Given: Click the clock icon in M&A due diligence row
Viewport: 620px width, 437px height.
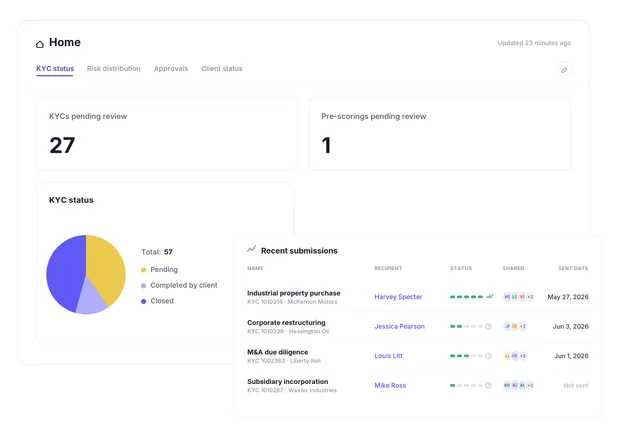Looking at the screenshot, I should point(488,356).
